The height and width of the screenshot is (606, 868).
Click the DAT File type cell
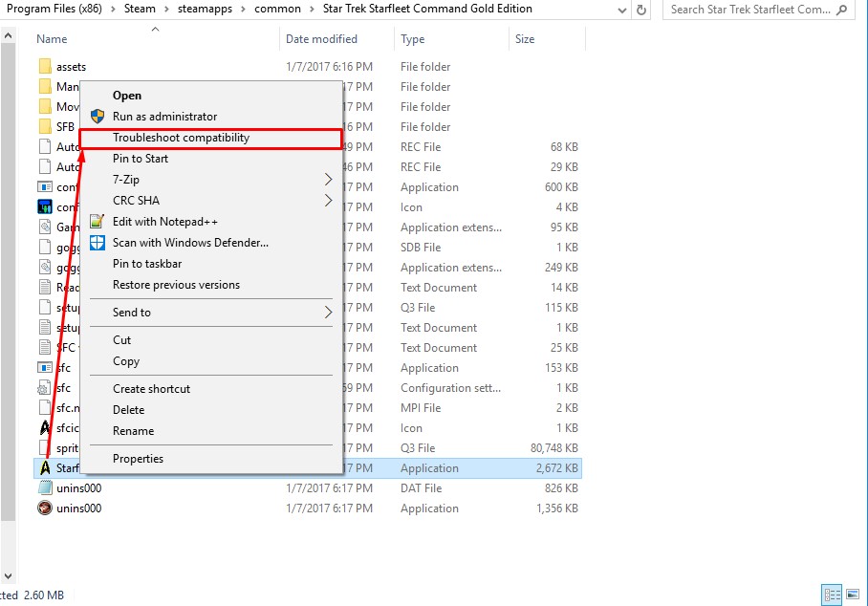point(421,488)
